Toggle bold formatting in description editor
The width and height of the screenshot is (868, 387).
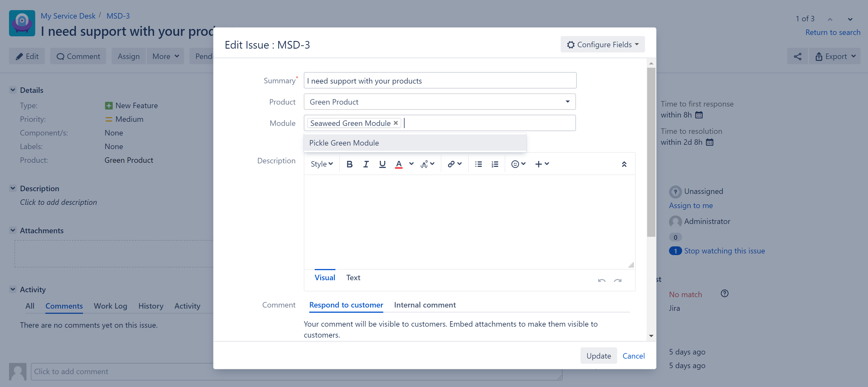coord(349,164)
